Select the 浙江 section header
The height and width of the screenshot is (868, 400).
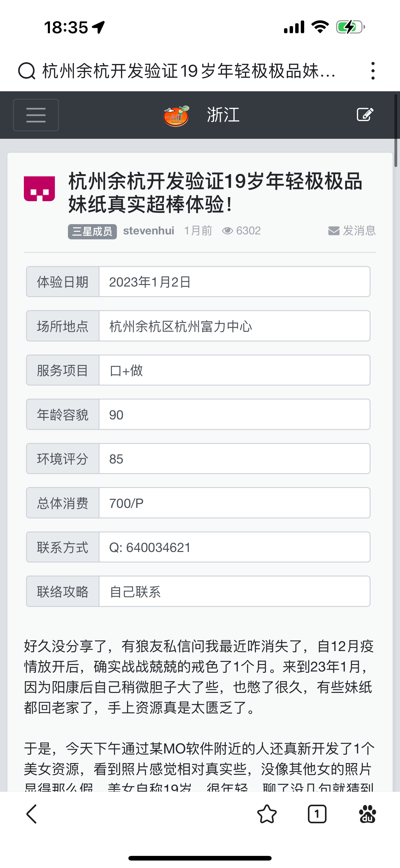pyautogui.click(x=223, y=115)
